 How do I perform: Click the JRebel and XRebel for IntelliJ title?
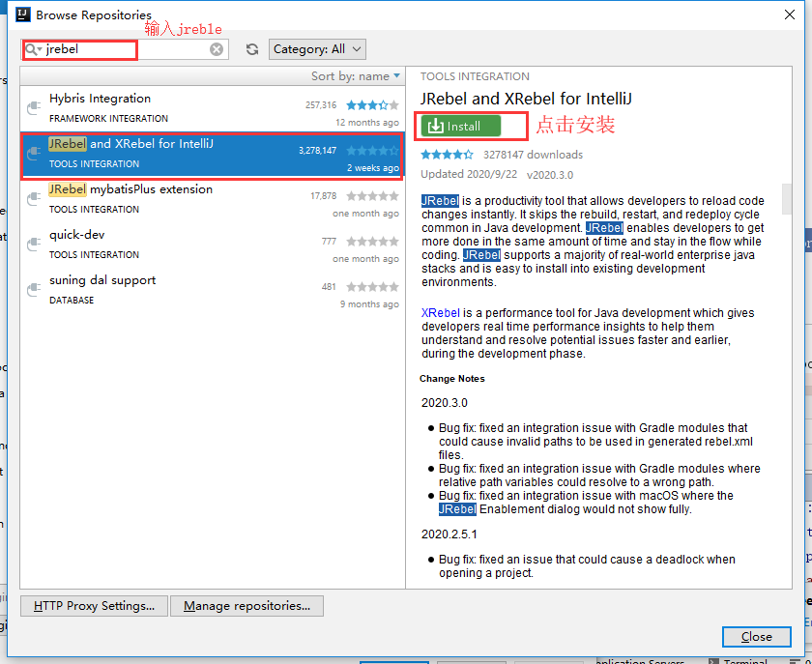tap(526, 99)
